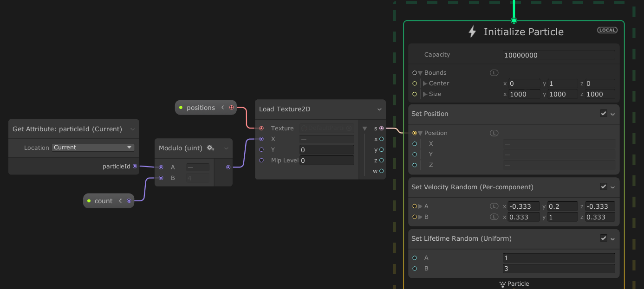
Task: Click the green exposed dot on count parameter
Action: tap(90, 200)
